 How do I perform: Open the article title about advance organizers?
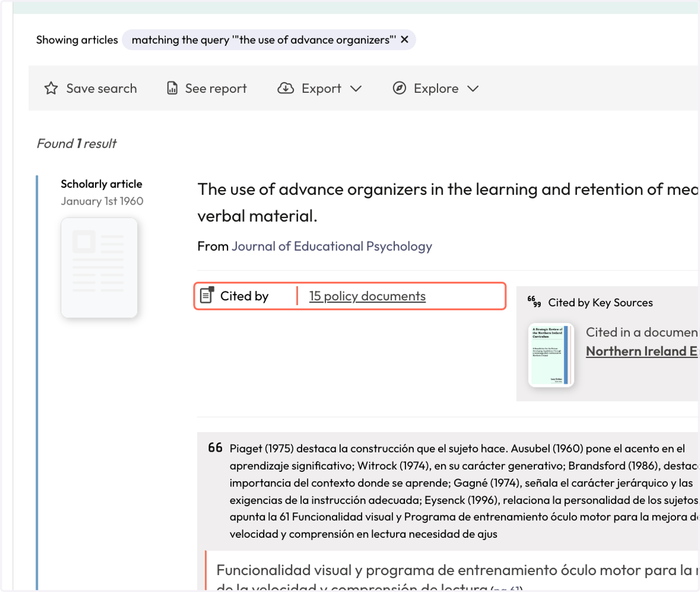pos(447,202)
